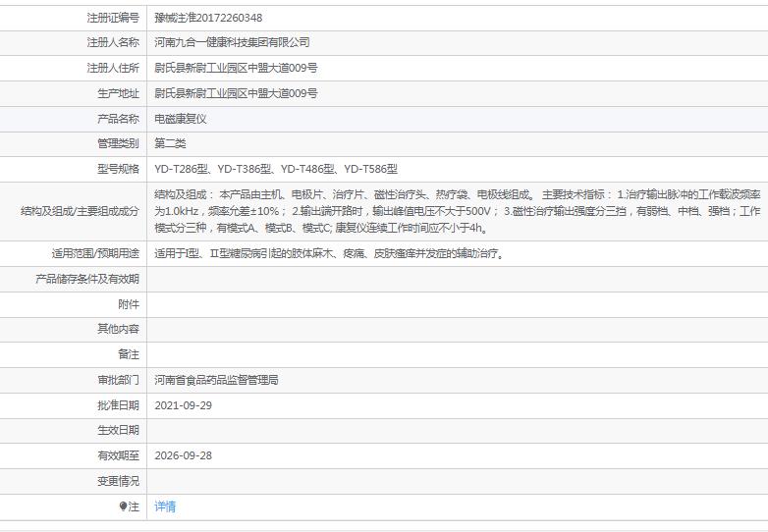Click the address in the 生产地址 row
The image size is (768, 532).
click(x=236, y=93)
